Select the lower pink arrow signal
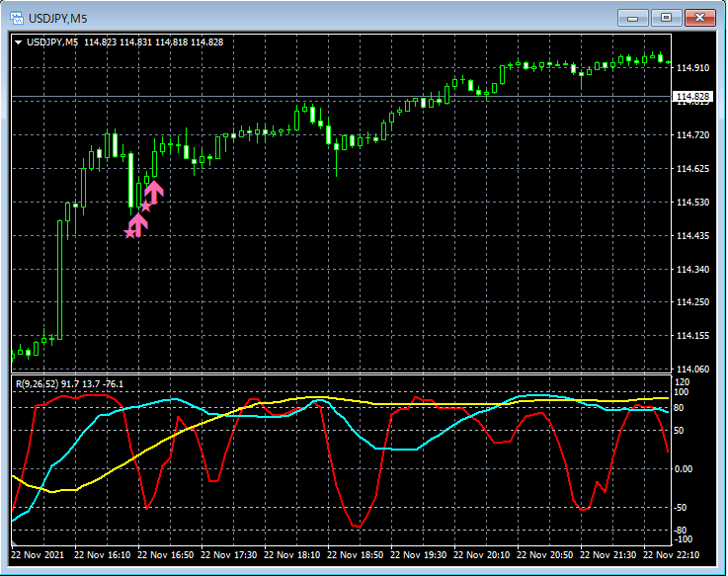 click(138, 224)
